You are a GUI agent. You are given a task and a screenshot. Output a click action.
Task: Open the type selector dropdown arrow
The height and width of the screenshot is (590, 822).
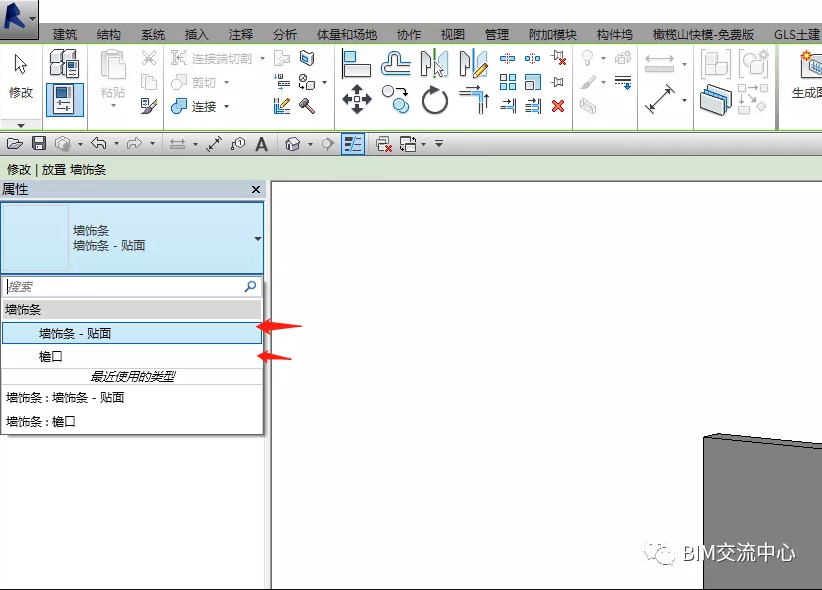pyautogui.click(x=257, y=239)
